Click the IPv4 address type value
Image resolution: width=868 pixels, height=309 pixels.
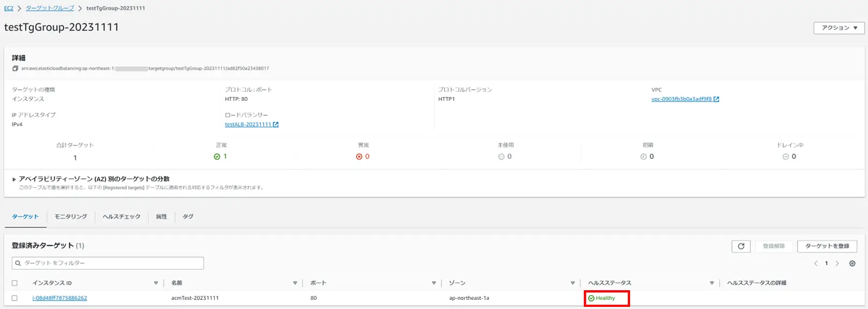pos(17,124)
